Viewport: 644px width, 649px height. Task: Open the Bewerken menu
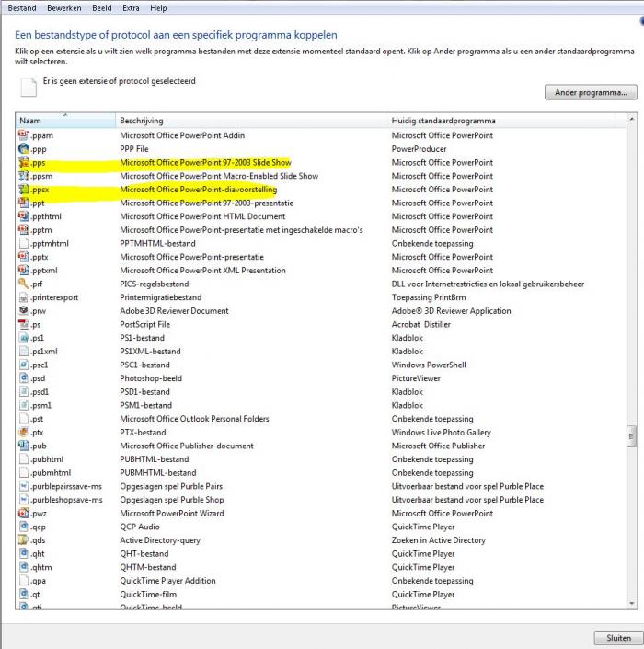click(64, 8)
